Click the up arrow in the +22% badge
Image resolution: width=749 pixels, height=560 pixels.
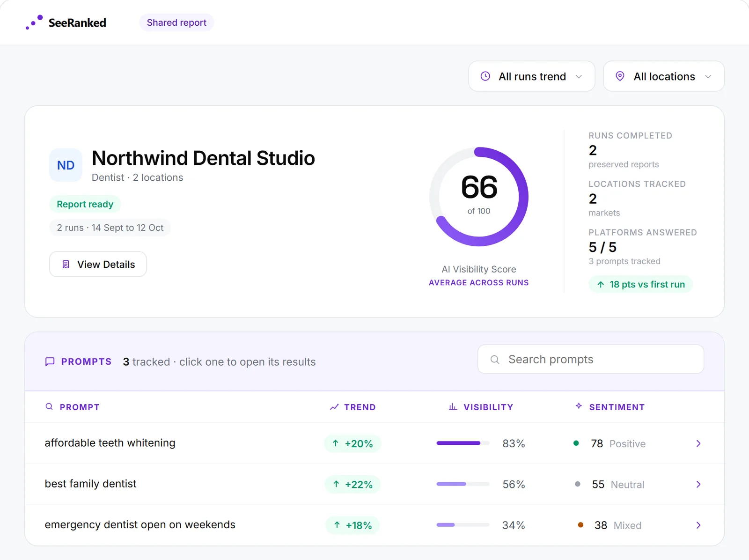point(336,484)
